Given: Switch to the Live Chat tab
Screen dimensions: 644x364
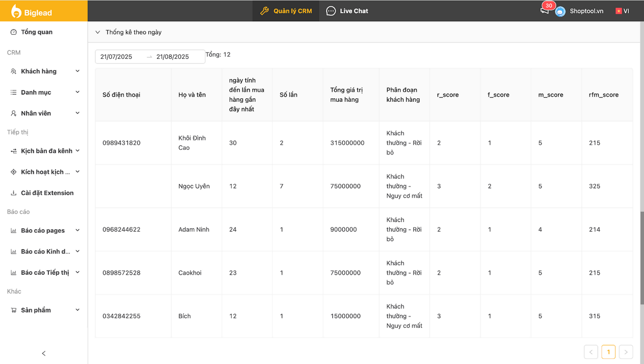Looking at the screenshot, I should pos(347,11).
